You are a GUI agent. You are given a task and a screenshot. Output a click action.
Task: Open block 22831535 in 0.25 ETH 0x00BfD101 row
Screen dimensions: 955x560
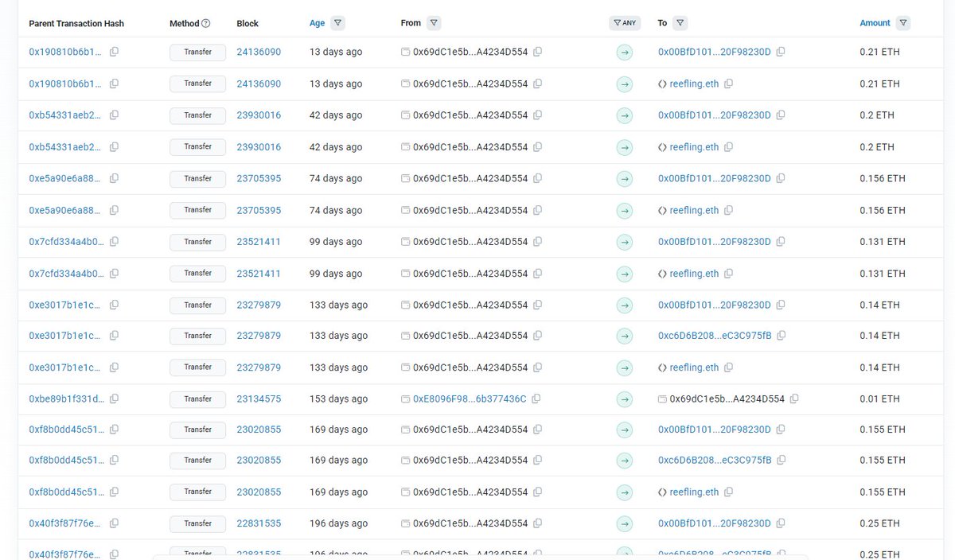tap(259, 523)
